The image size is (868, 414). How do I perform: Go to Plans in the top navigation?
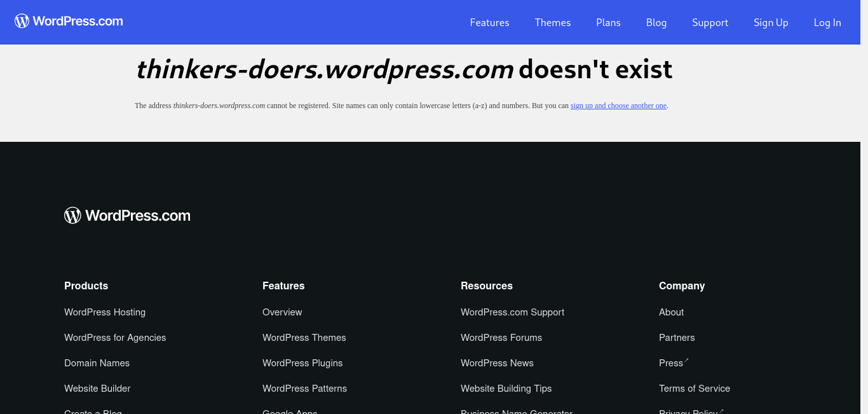click(608, 22)
